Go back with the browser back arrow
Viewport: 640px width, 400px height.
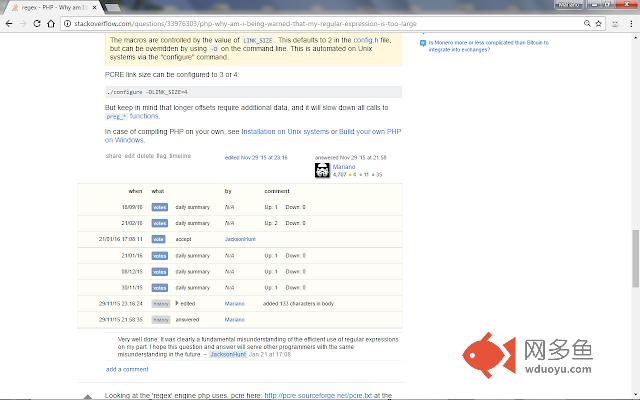[x=9, y=24]
